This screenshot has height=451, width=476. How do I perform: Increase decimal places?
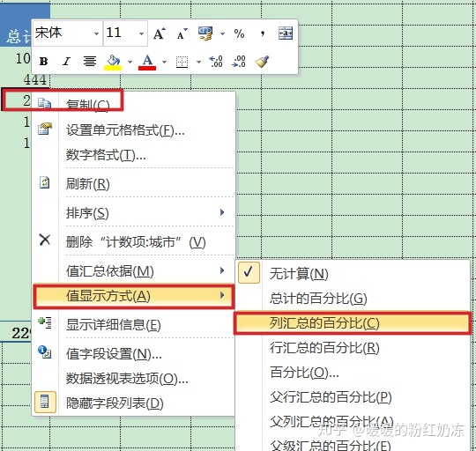click(x=216, y=62)
